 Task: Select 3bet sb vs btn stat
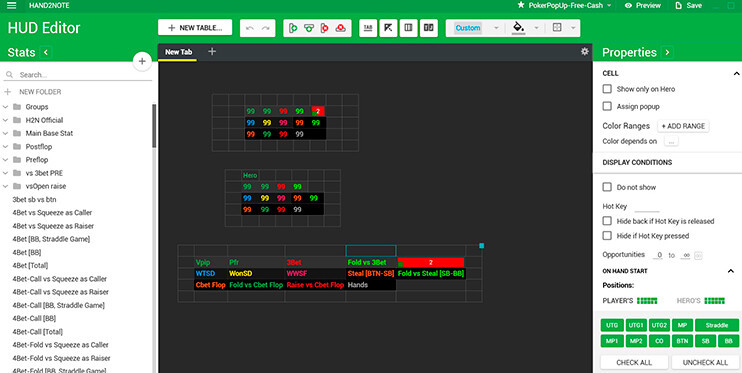[x=34, y=199]
